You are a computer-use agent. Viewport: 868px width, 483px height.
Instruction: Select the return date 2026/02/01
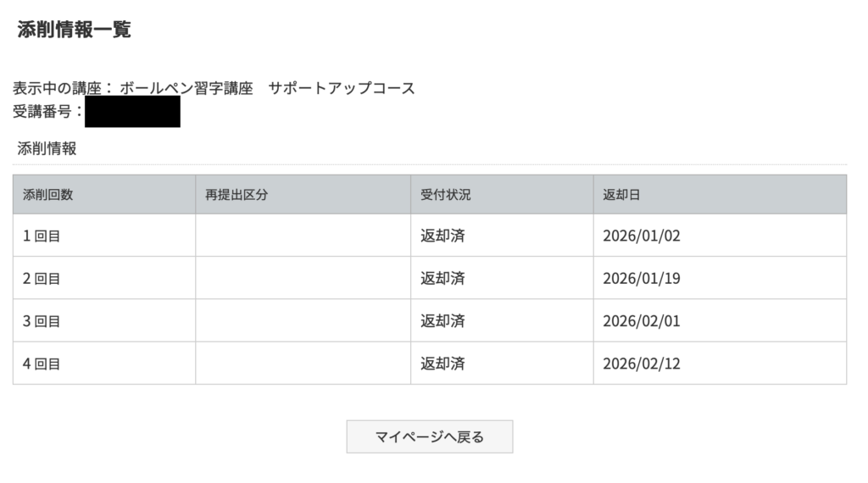point(642,321)
